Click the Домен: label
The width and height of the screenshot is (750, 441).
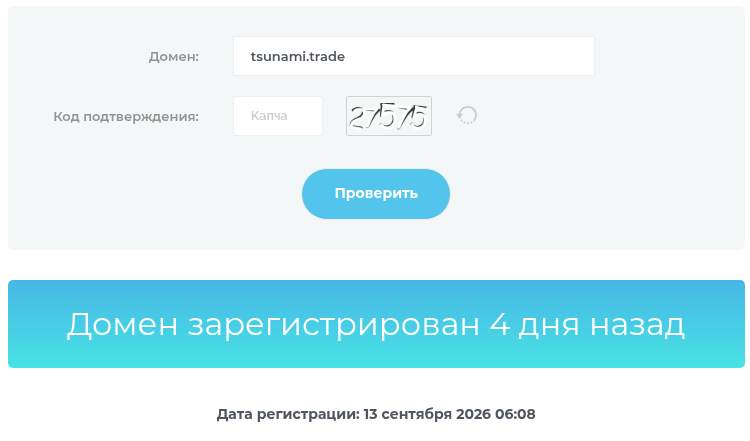[174, 56]
